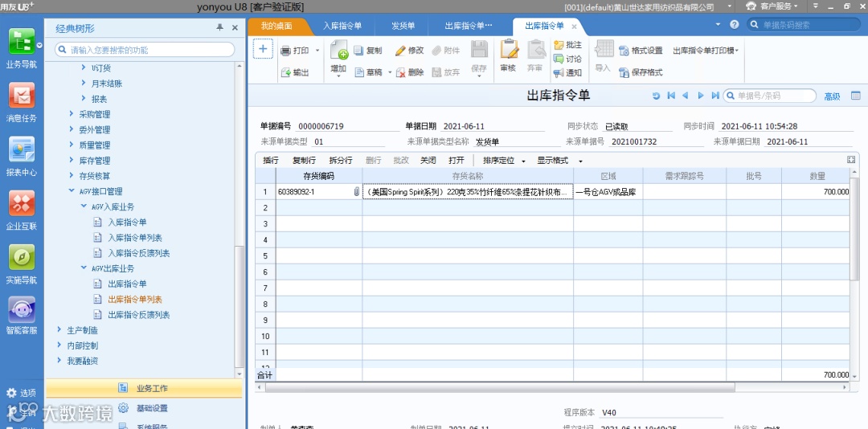Expand the 生产制造 tree node
868x429 pixels.
pyautogui.click(x=59, y=330)
